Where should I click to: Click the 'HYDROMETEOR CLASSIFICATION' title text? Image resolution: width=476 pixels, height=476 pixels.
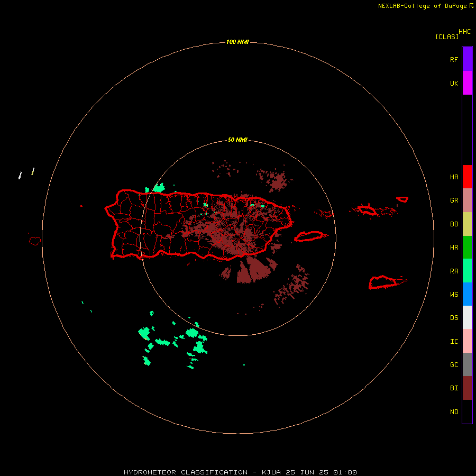pyautogui.click(x=186, y=472)
